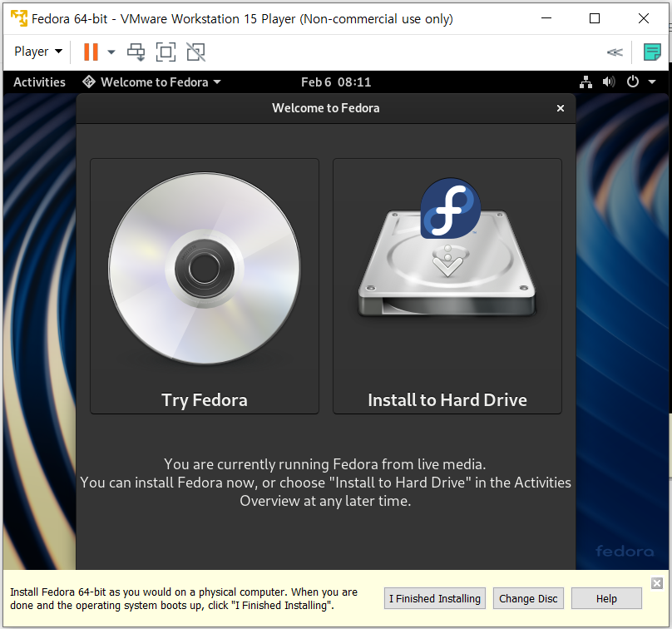Expand the power options arrow beside pause
Viewport: 672px width, 629px height.
point(111,52)
